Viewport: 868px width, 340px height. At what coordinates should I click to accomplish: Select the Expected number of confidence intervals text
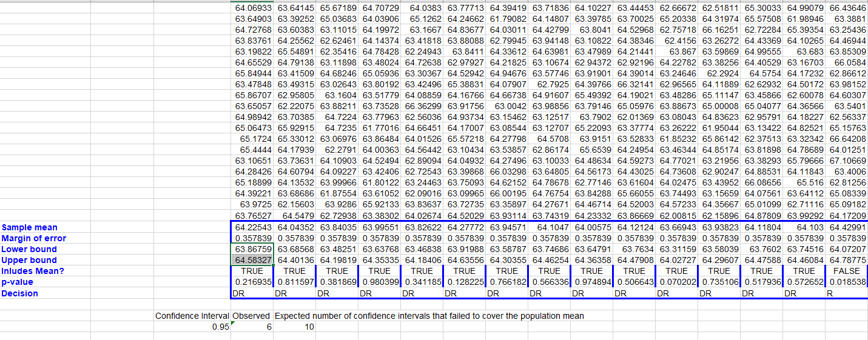[429, 316]
